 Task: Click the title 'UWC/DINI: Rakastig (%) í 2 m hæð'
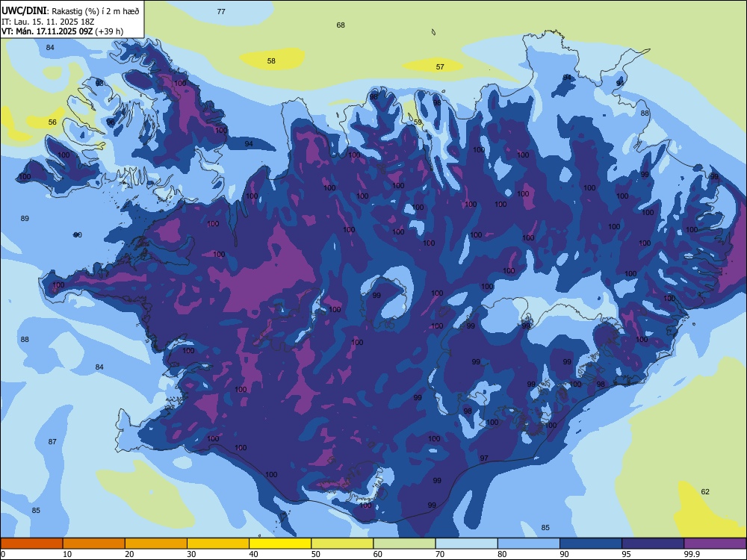coord(70,10)
